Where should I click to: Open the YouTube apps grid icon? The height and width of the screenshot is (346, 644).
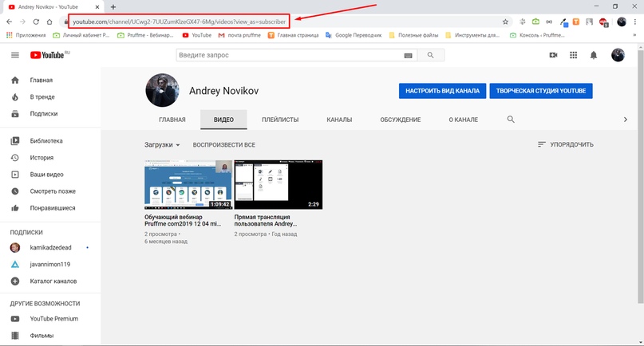(573, 55)
